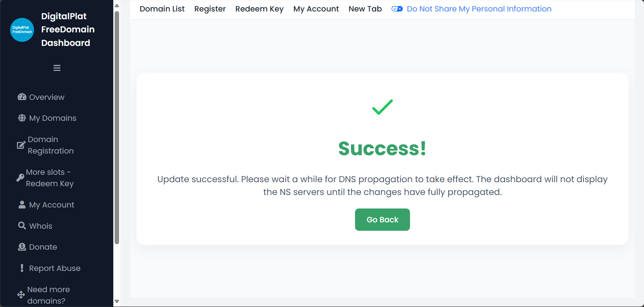644x307 pixels.
Task: Click the DigitalPlat FreeDomain logo icon
Action: click(x=22, y=30)
